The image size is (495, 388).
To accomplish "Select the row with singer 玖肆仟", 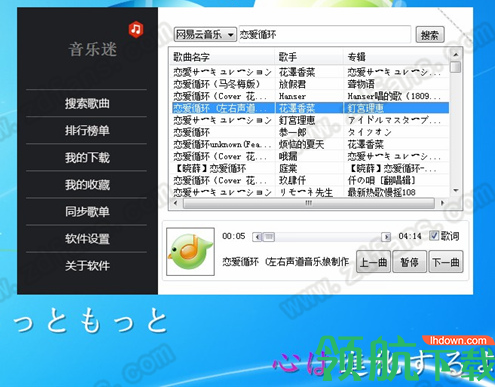I will pyautogui.click(x=310, y=180).
